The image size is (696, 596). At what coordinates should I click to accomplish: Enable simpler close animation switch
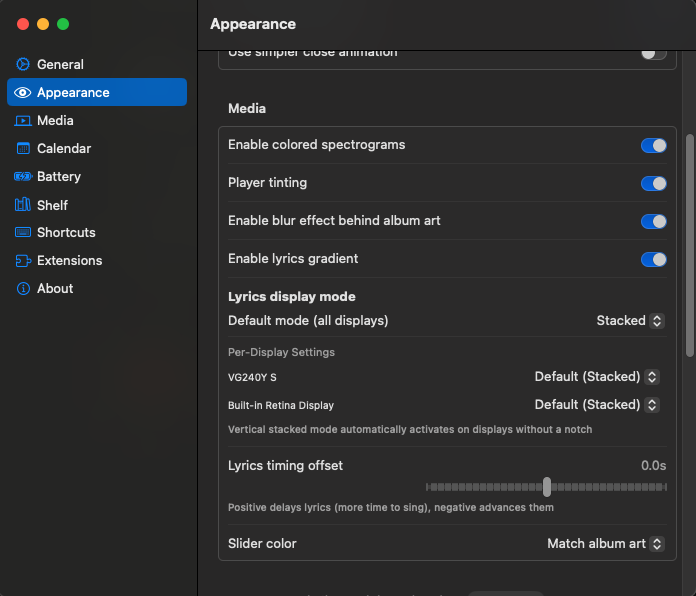[x=653, y=55]
